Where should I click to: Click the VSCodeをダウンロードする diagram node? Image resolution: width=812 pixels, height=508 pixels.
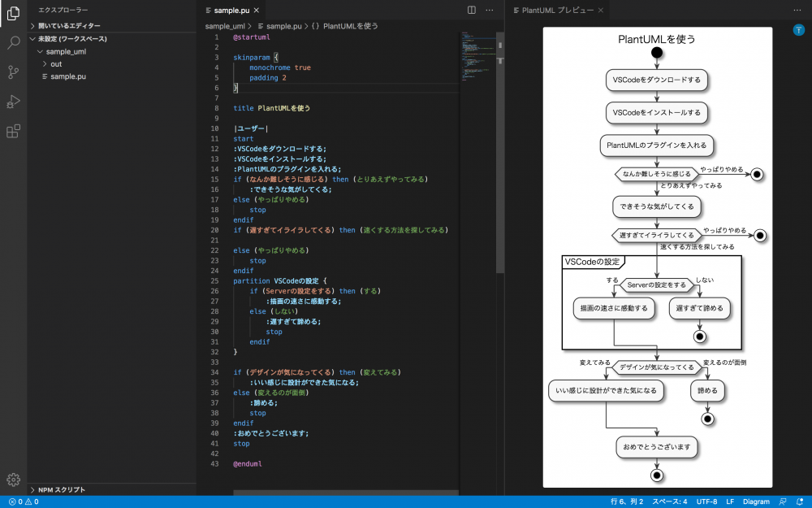pyautogui.click(x=657, y=80)
